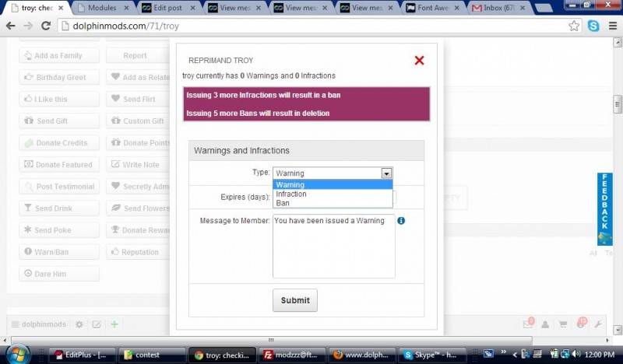Choose Ban option in the Type list

(x=333, y=203)
